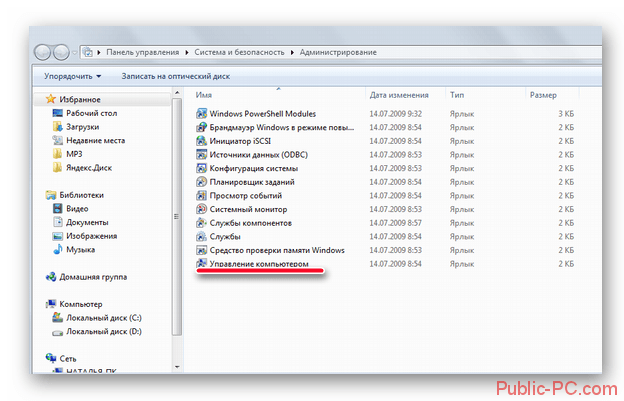Image resolution: width=624 pixels, height=401 pixels.
Task: Click the 'Рабочий стол' desktop icon
Action: (x=58, y=113)
